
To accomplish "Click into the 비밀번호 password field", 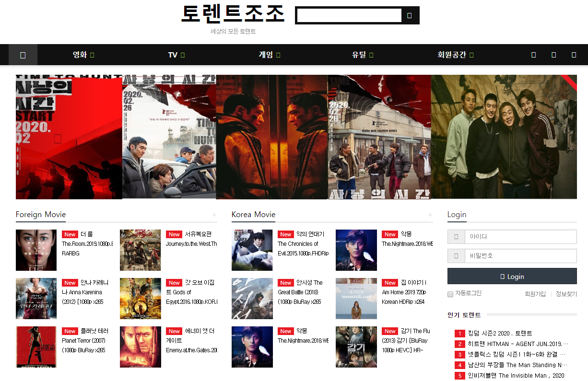I will click(x=520, y=256).
